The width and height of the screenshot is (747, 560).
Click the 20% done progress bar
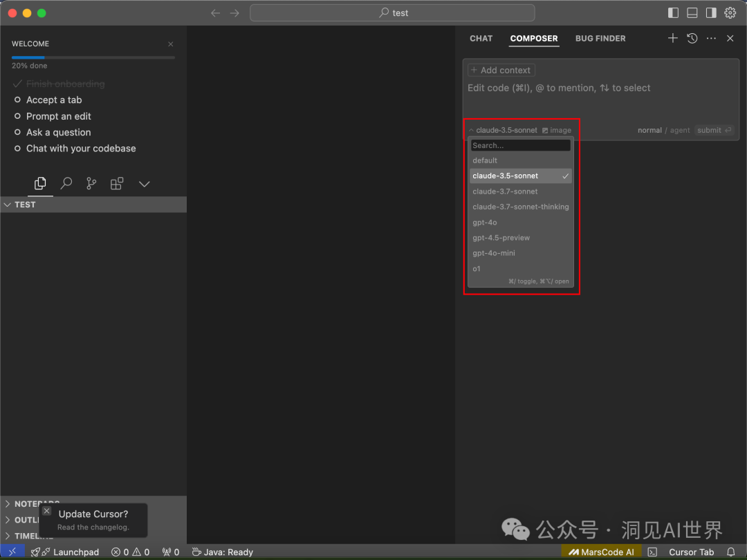93,57
